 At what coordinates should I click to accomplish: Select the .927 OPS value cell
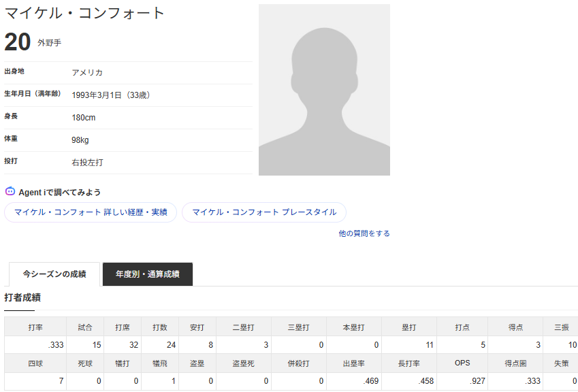(x=462, y=381)
